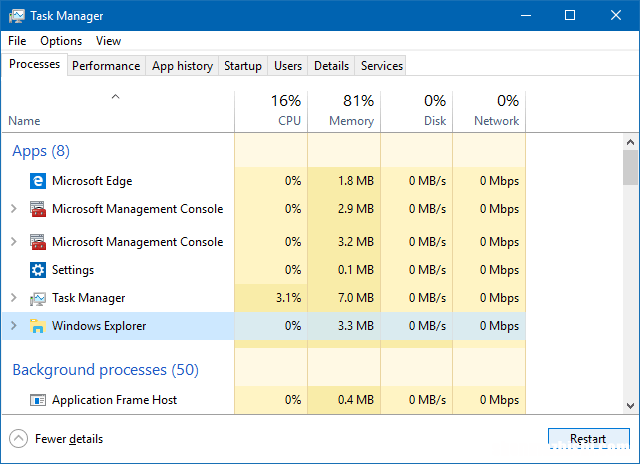Click Task Manager's 0 MB/s disk value
The image size is (640, 464).
click(427, 298)
